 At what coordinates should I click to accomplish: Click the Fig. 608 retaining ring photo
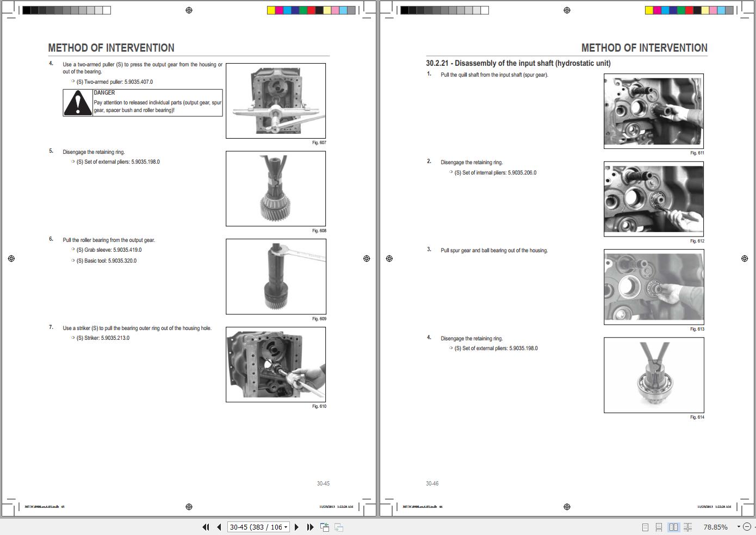coord(276,189)
